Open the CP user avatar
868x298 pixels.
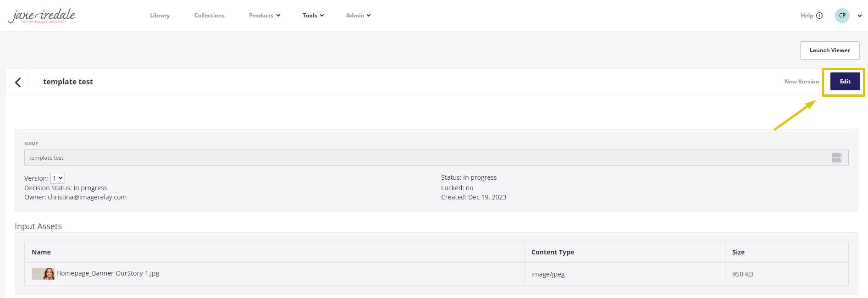[x=842, y=16]
